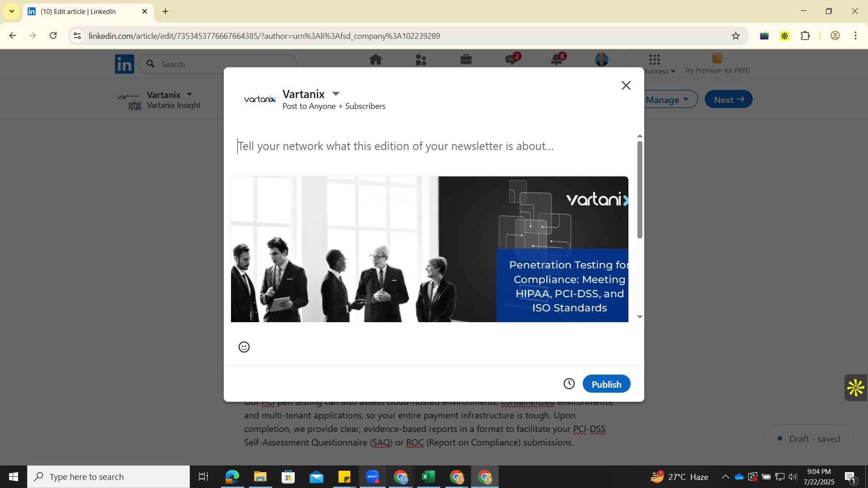Screen dimensions: 868x488
Task: Close the Edit article LinkedIn tab
Action: 145,11
